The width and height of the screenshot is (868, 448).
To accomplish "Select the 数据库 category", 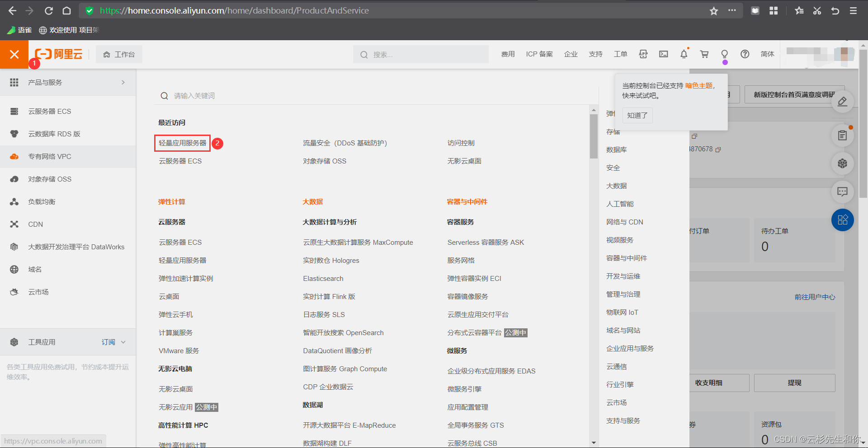I will tap(617, 149).
